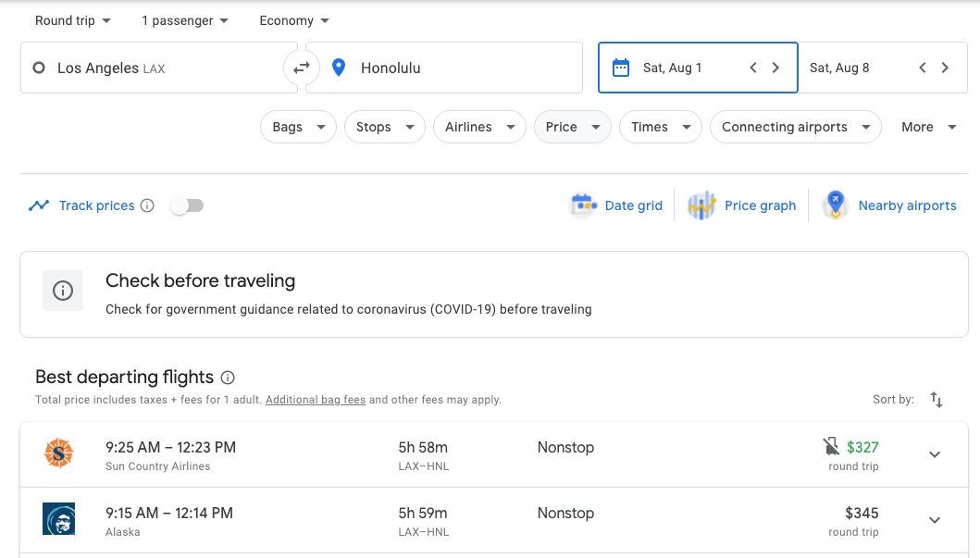Go to previous return date
The image size is (980, 558).
(923, 68)
